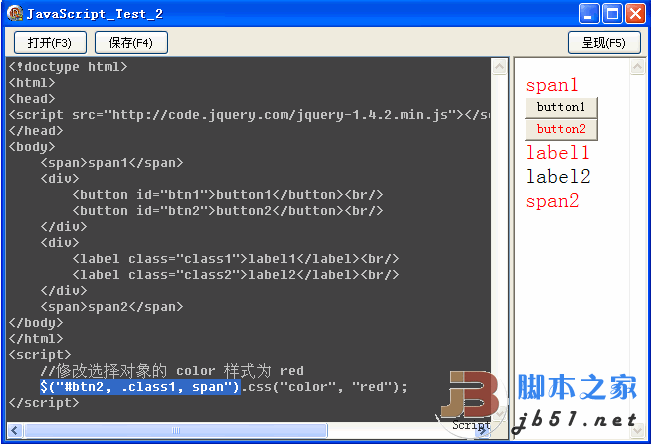Click the 打开(F3) open button
The image size is (651, 444).
50,42
